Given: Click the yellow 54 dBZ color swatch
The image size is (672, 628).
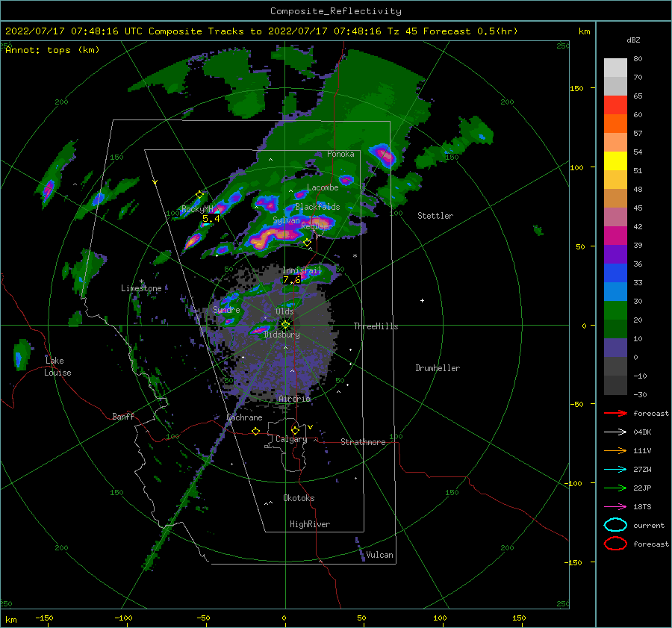Looking at the screenshot, I should (x=615, y=161).
